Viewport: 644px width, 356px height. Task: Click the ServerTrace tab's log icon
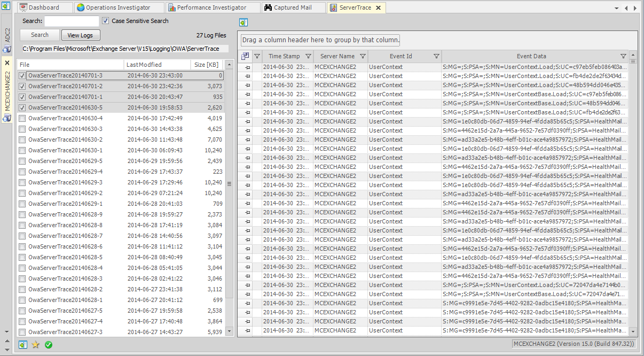point(333,7)
